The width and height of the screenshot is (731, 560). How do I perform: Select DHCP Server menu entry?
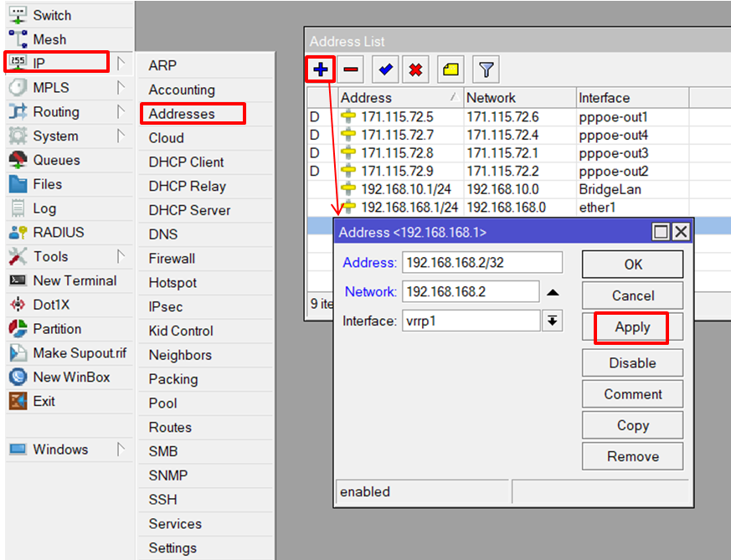tap(189, 210)
